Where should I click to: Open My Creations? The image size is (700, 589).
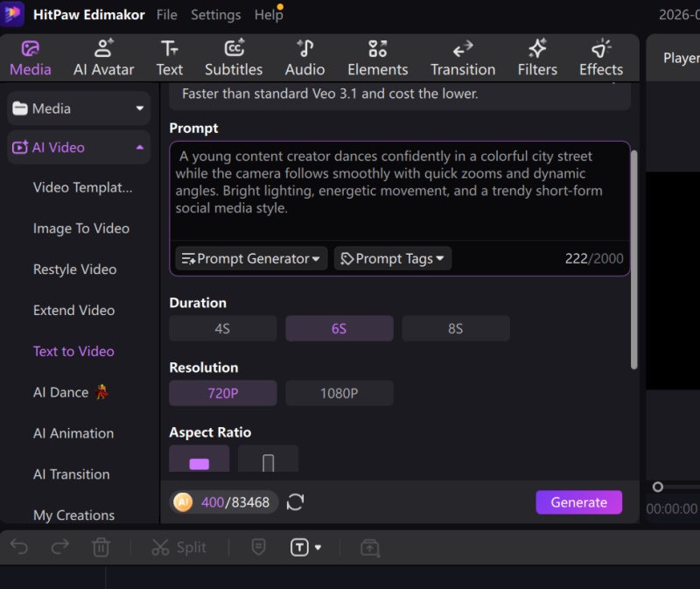point(73,515)
